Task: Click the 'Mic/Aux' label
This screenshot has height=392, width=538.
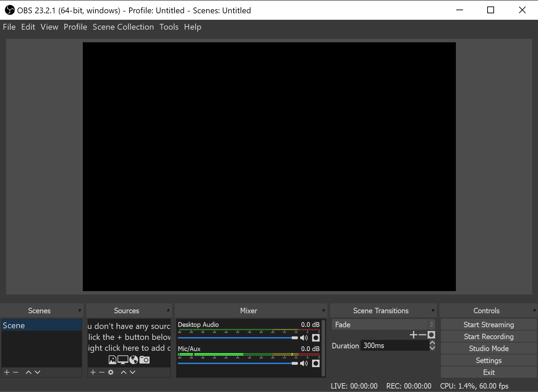Action: click(189, 349)
